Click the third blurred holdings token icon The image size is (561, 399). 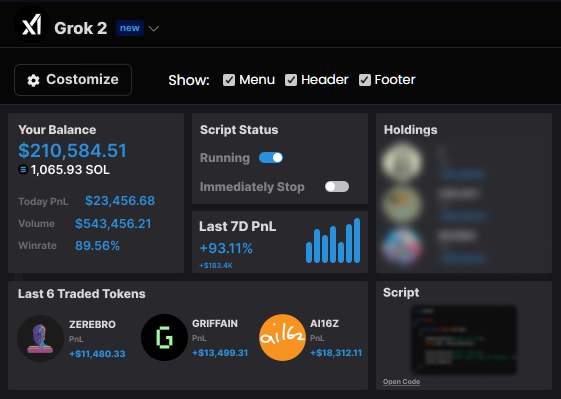(402, 246)
